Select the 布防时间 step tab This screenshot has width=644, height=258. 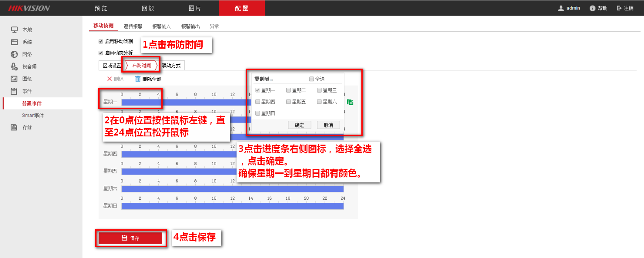(x=142, y=66)
